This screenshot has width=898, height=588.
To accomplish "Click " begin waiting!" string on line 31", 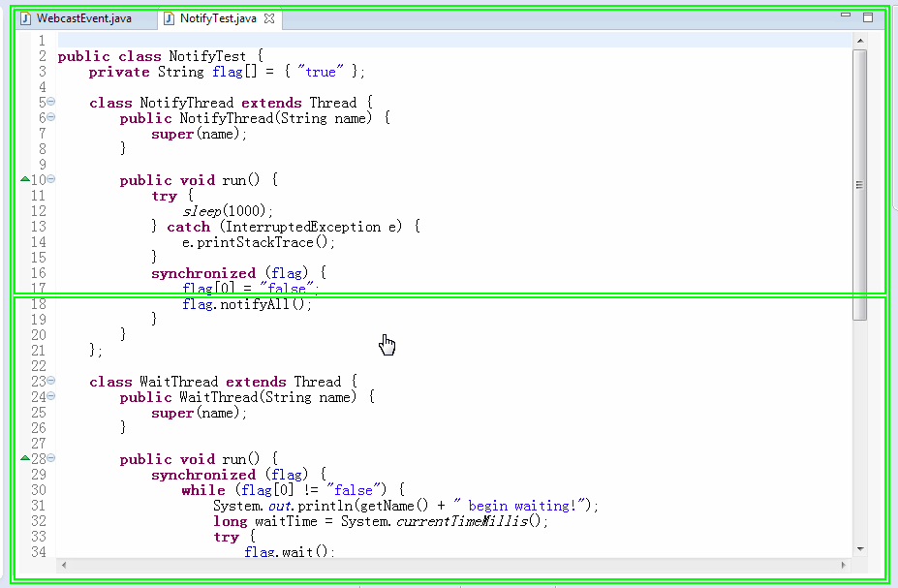I will pyautogui.click(x=520, y=506).
